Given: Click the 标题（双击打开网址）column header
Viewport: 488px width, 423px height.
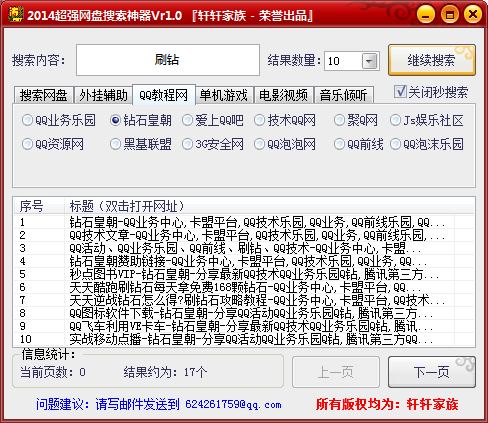Looking at the screenshot, I should (269, 206).
